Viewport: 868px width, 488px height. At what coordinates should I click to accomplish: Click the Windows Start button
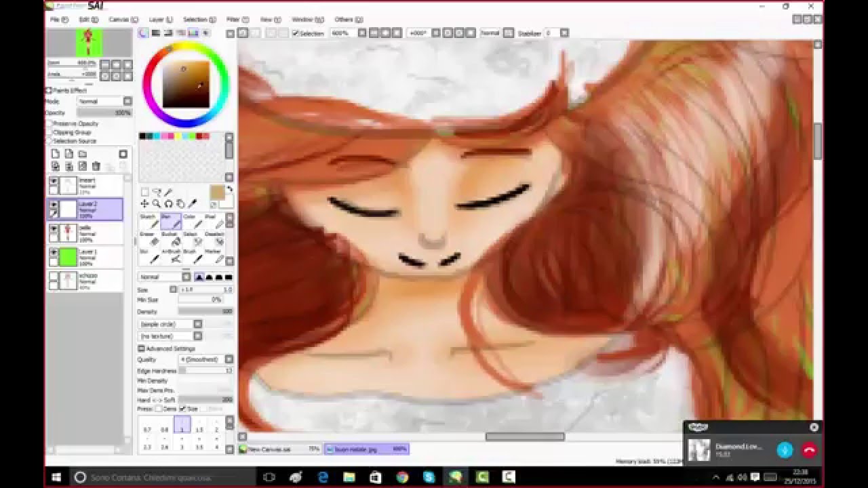56,477
